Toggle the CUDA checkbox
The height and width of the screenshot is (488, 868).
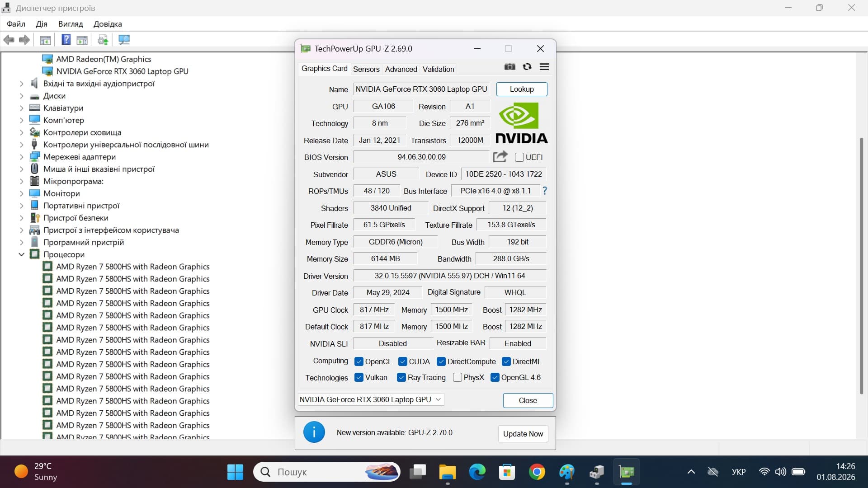pos(403,361)
